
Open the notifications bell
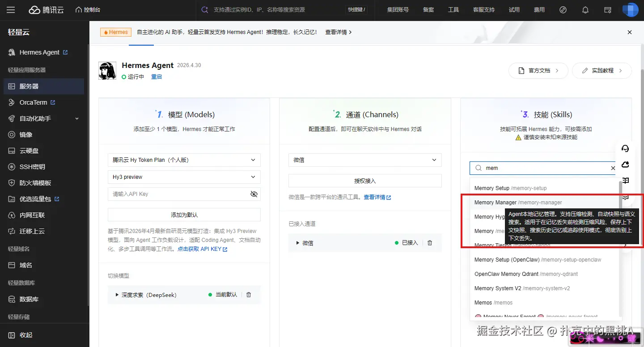(585, 10)
